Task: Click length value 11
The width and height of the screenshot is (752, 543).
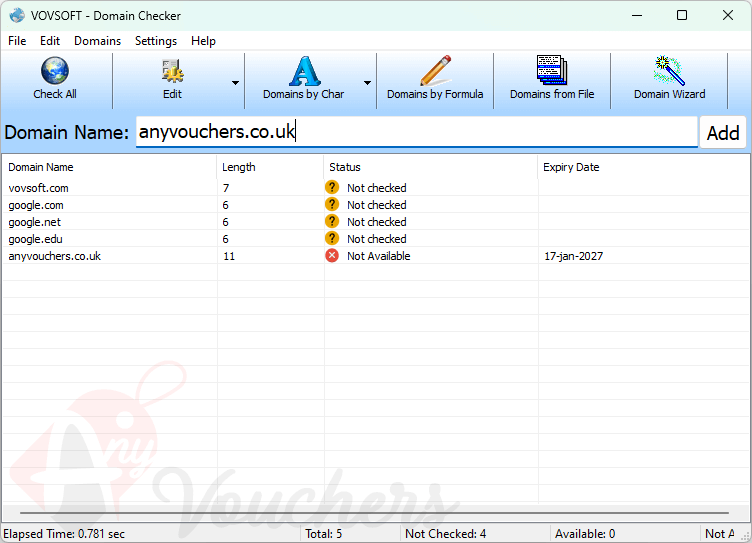Action: click(229, 256)
